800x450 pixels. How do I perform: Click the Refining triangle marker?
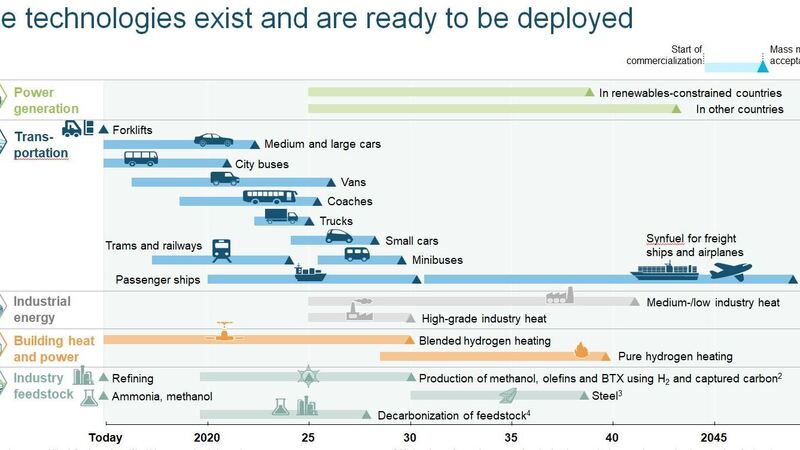tap(104, 378)
